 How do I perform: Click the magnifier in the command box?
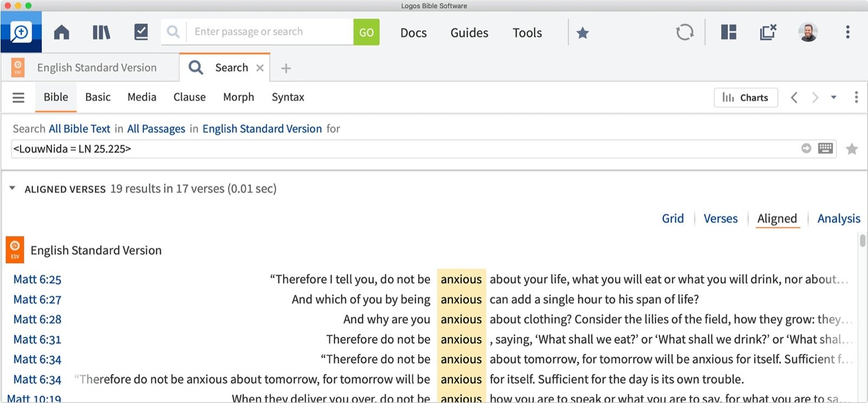[173, 32]
